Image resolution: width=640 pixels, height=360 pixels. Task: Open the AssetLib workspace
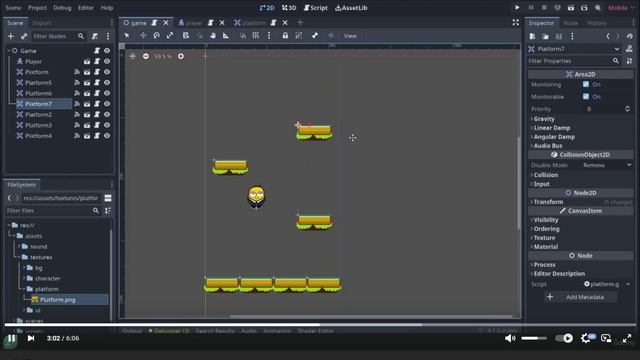351,8
